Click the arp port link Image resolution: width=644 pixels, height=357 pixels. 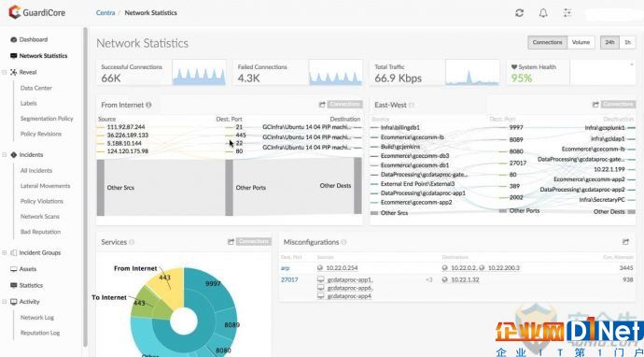point(285,267)
